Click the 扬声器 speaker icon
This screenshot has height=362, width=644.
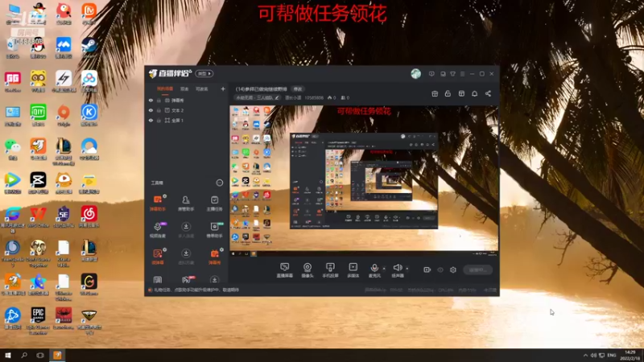tap(398, 268)
